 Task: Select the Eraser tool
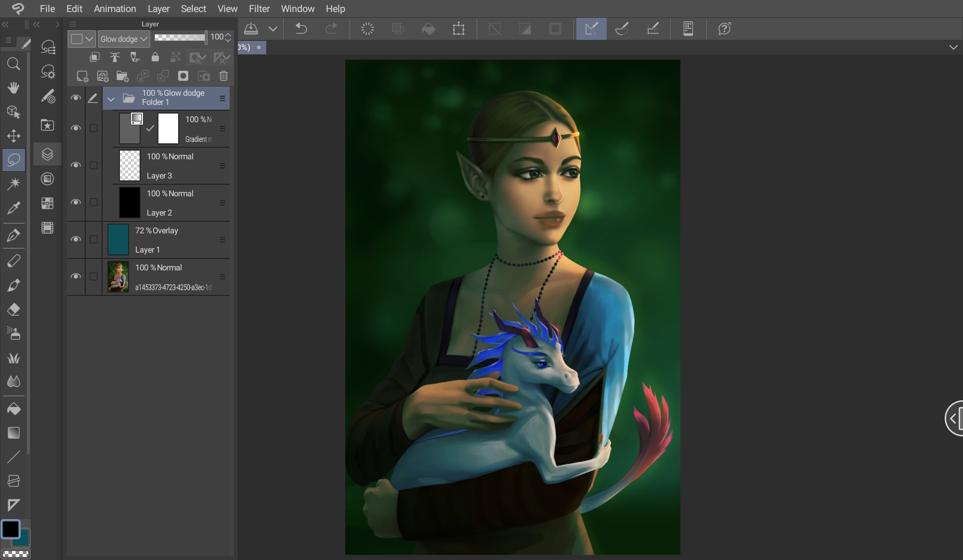coord(13,309)
